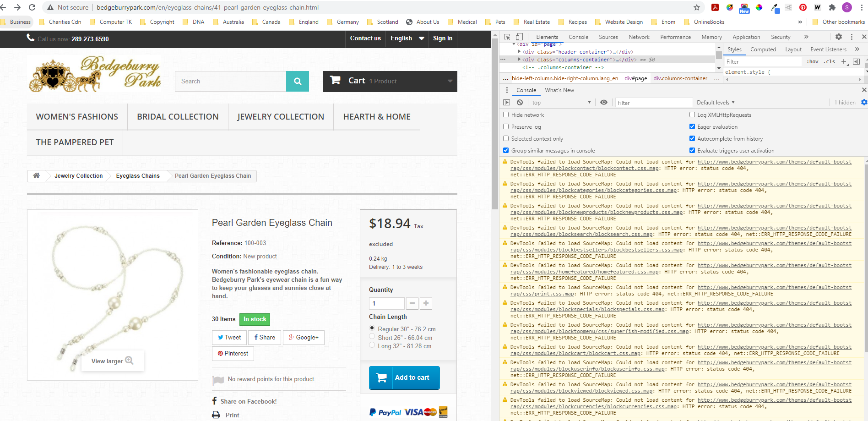
Task: Open the DevTools customize kebab menu
Action: 852,37
